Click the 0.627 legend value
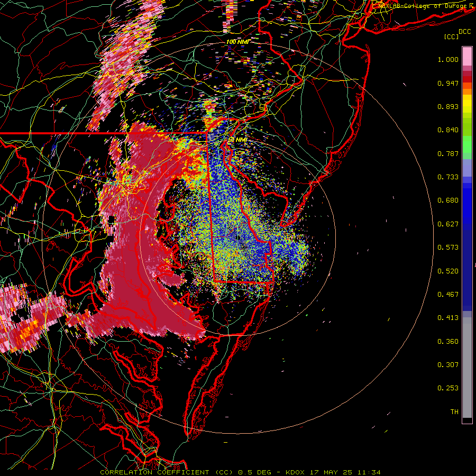 (x=448, y=224)
